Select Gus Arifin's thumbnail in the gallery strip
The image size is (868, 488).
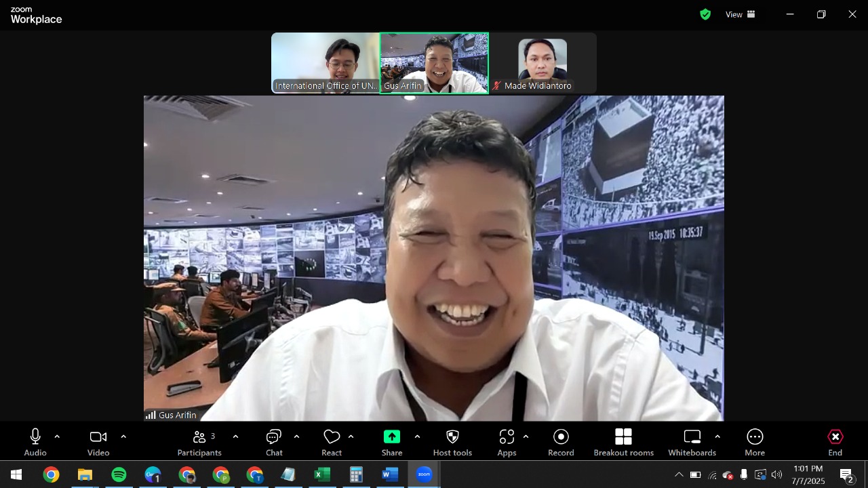point(434,63)
